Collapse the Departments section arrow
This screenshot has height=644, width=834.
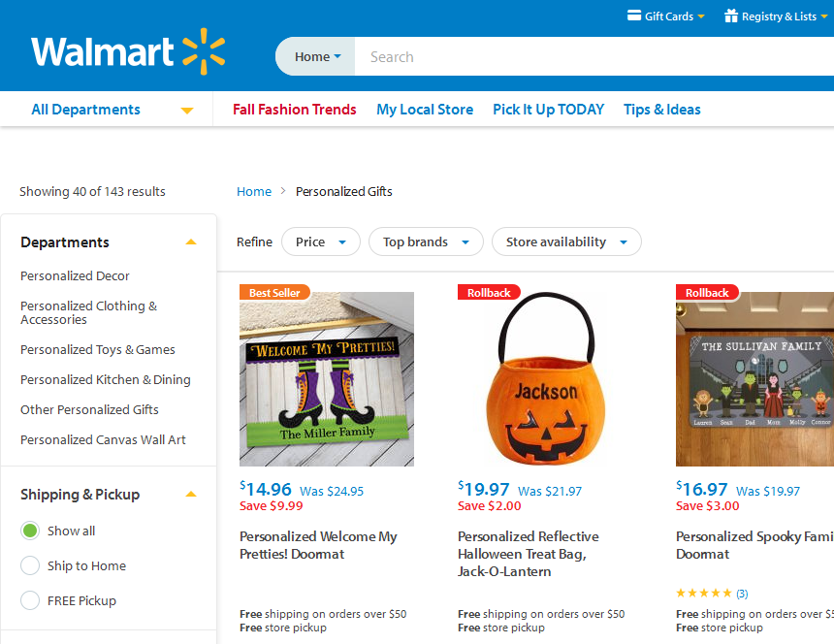(191, 242)
